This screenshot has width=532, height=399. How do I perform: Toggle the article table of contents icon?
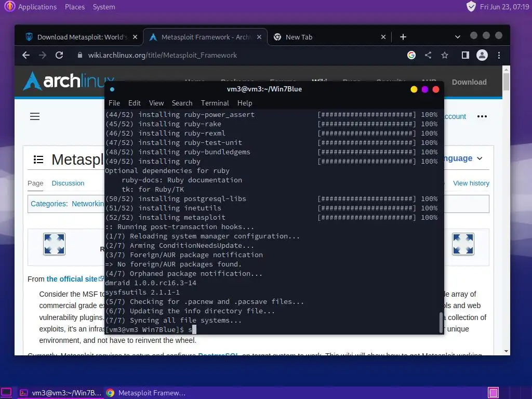[x=38, y=159]
